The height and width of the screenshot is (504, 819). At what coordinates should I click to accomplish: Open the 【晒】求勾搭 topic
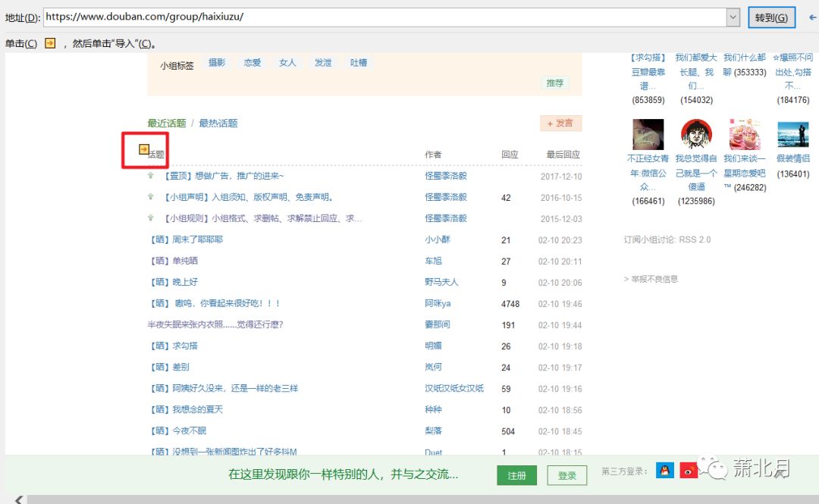click(x=173, y=346)
